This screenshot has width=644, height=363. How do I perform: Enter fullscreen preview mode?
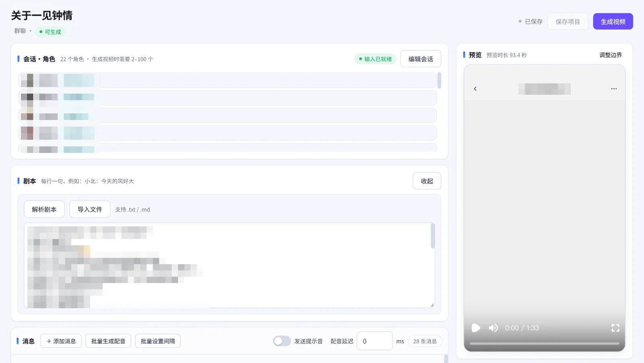point(615,328)
